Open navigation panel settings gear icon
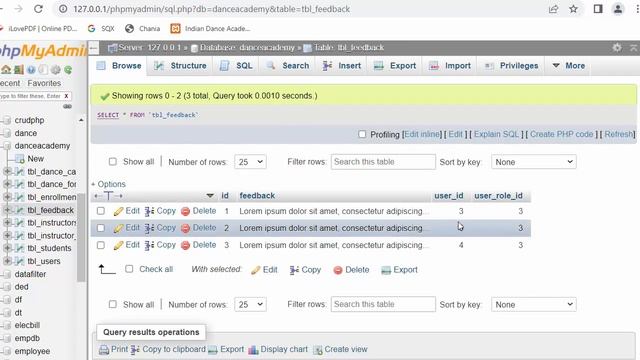This screenshot has height=360, width=640. point(56,70)
